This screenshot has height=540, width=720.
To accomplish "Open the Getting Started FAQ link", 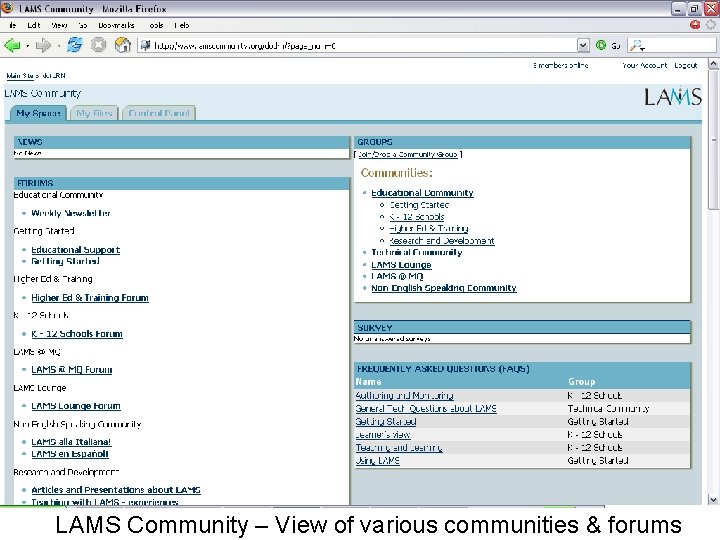I will coord(386,422).
